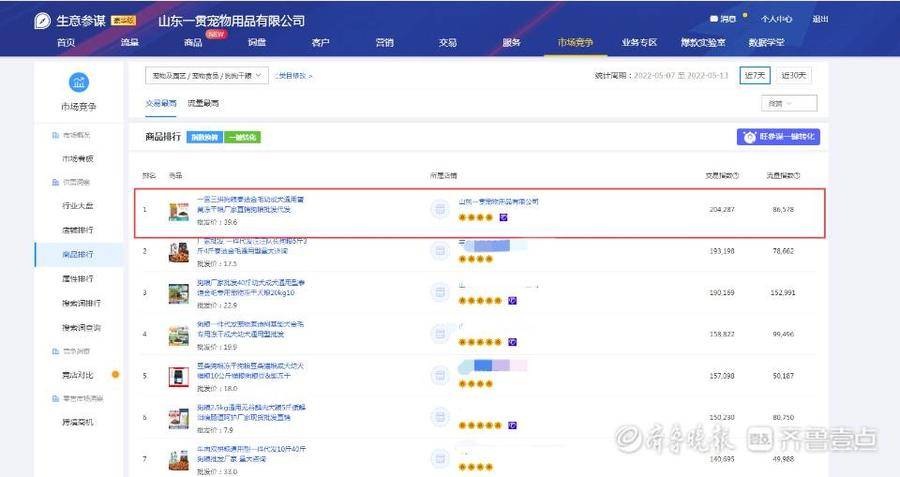Open the store name link in rank 1
This screenshot has width=900, height=477.
[498, 201]
